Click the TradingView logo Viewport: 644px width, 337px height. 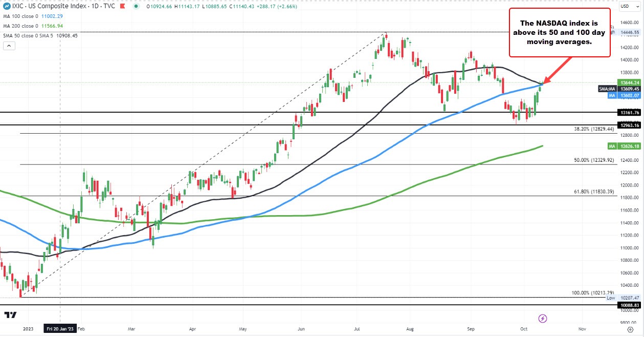[10, 315]
